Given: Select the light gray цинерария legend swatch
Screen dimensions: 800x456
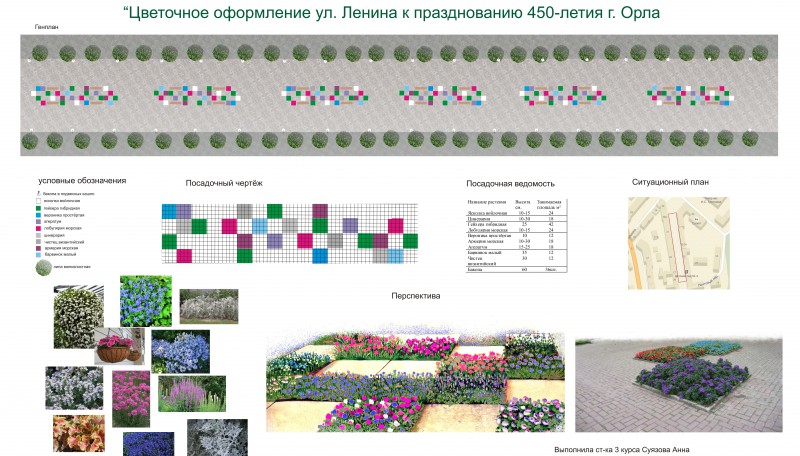Looking at the screenshot, I should tap(38, 236).
